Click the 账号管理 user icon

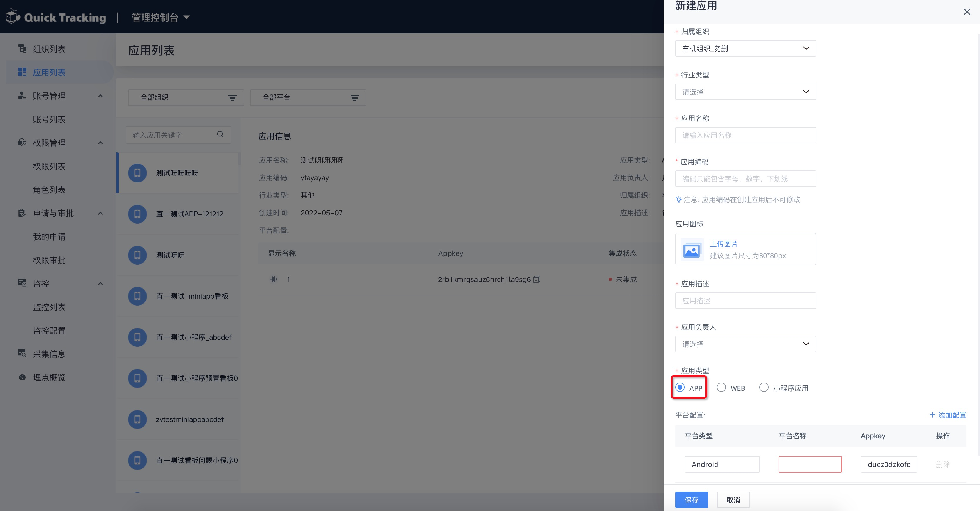pos(22,95)
